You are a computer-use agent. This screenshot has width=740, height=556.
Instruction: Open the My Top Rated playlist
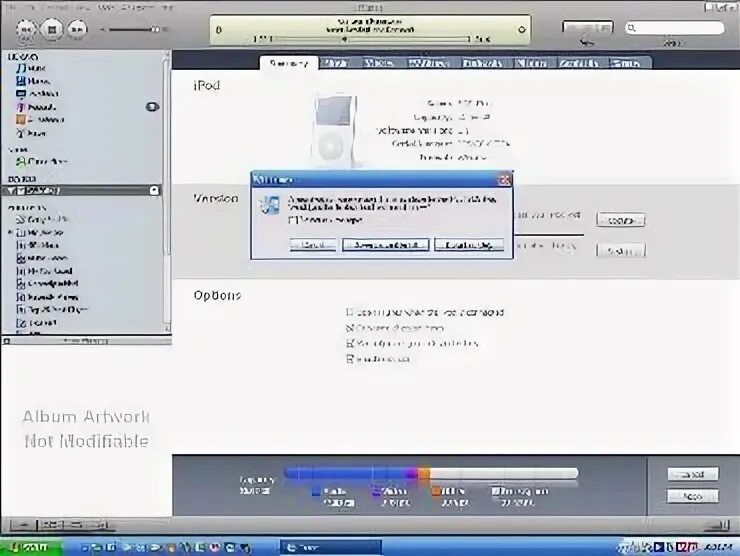pos(44,271)
